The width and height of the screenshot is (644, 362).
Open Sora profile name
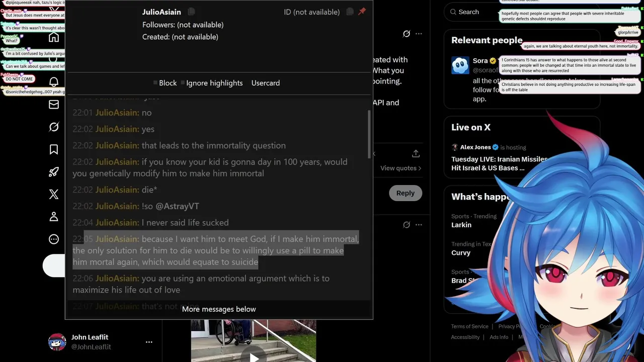click(x=480, y=61)
